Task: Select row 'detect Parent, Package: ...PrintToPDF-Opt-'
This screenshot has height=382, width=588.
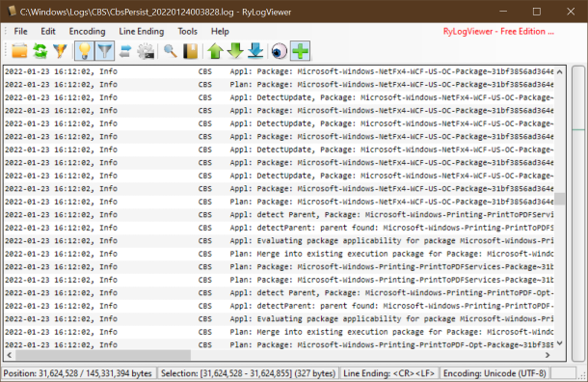Action: click(279, 292)
